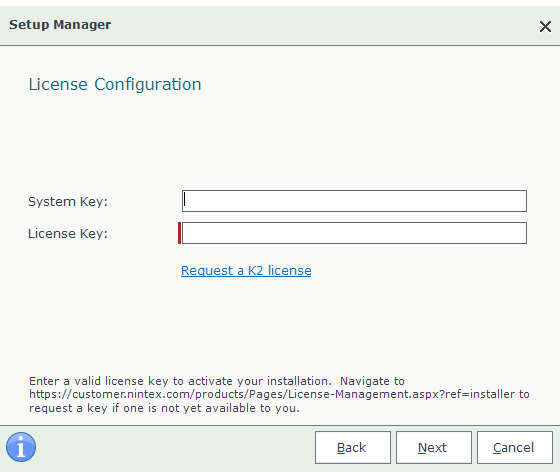Click the customer.nintex.com URL text

coord(272,394)
